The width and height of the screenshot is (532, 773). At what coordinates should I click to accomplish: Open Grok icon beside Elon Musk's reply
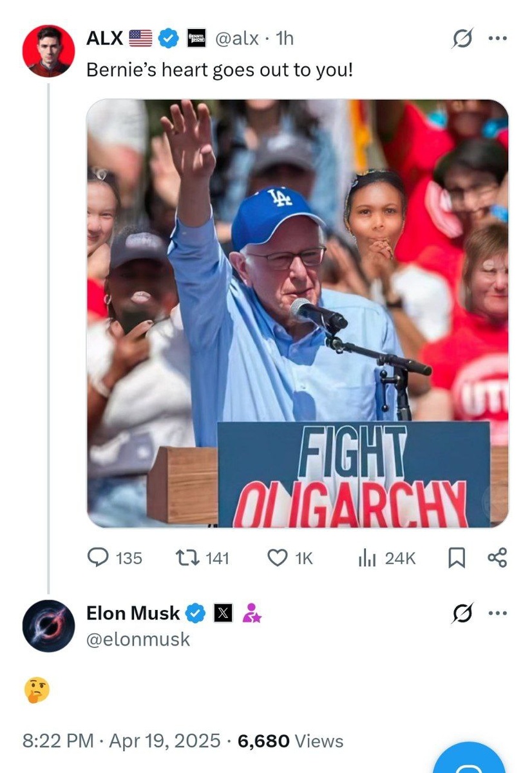461,613
